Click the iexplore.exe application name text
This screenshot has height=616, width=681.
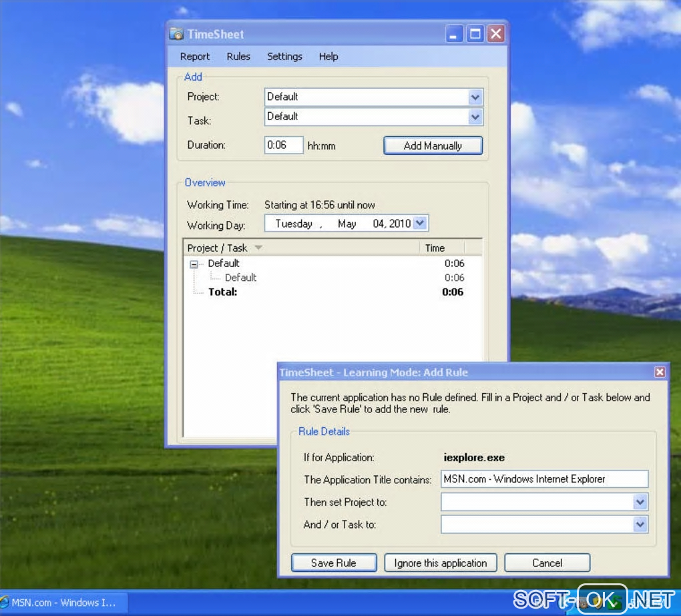tap(474, 458)
